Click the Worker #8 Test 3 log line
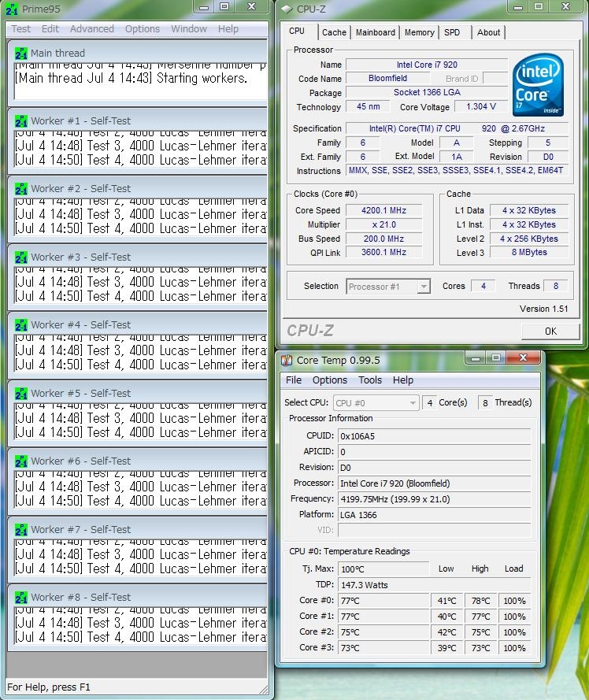The width and height of the screenshot is (589, 700). pyautogui.click(x=141, y=623)
